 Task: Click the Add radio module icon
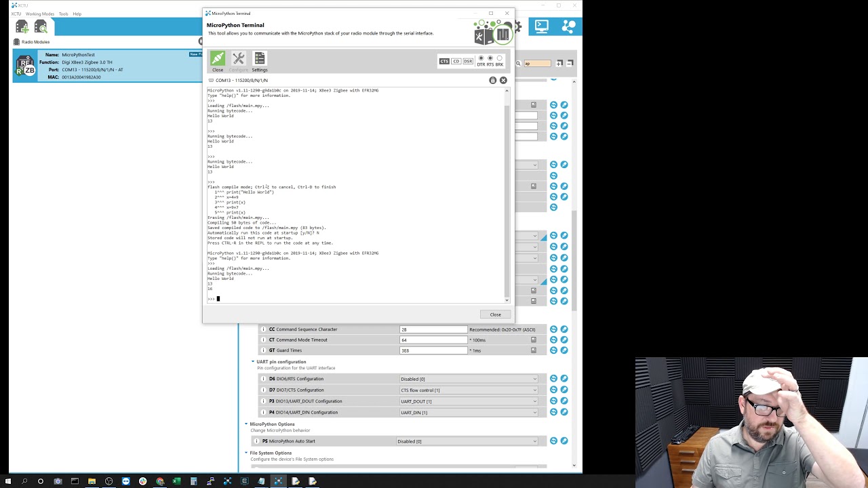tap(22, 26)
